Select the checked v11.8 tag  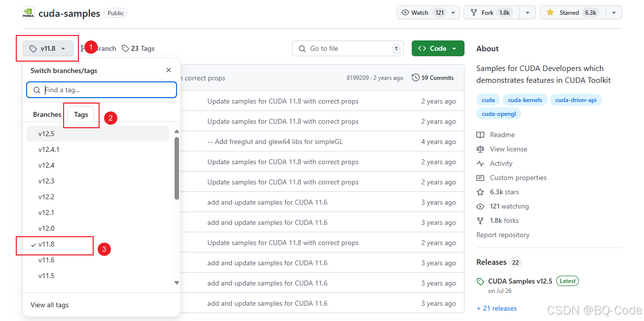click(x=98, y=244)
